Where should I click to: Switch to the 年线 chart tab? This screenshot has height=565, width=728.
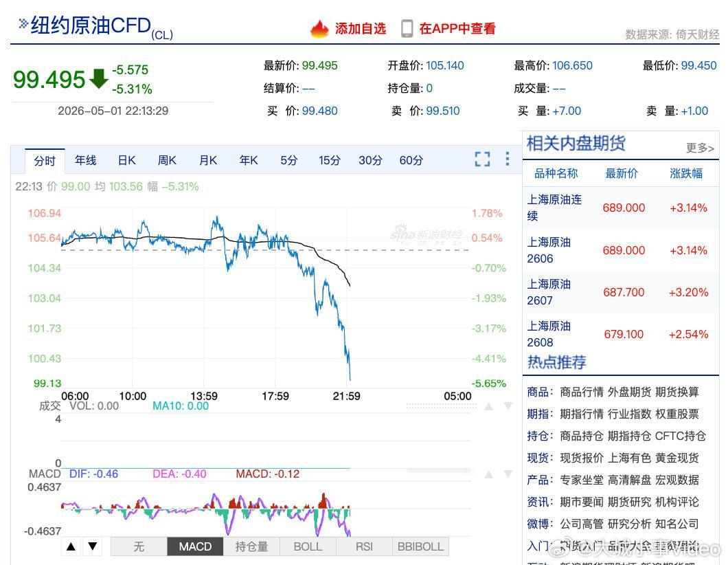tap(85, 160)
